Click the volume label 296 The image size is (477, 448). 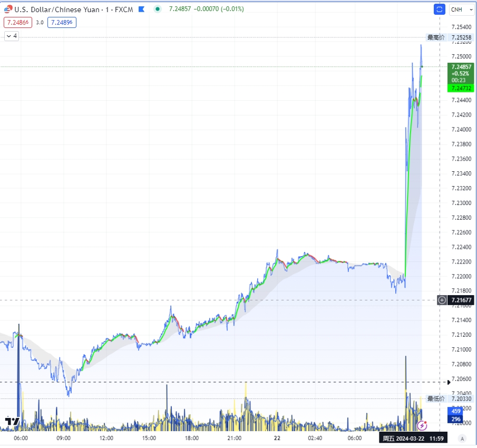455,419
